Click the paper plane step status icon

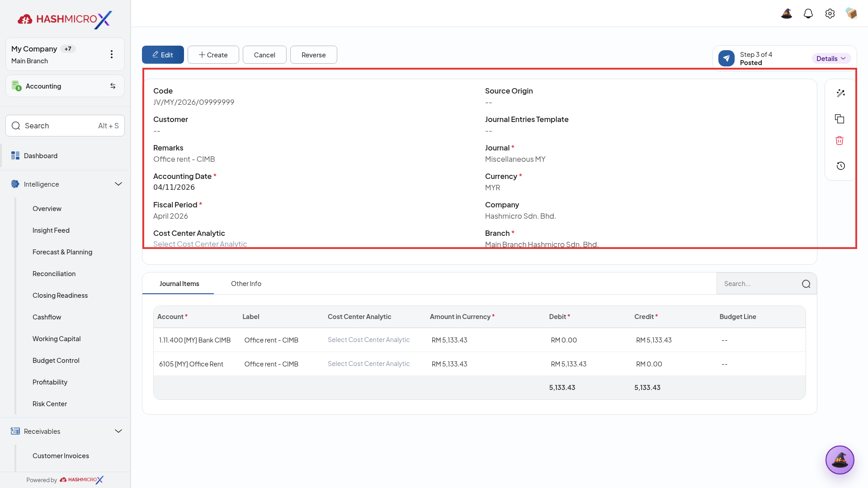(x=726, y=58)
